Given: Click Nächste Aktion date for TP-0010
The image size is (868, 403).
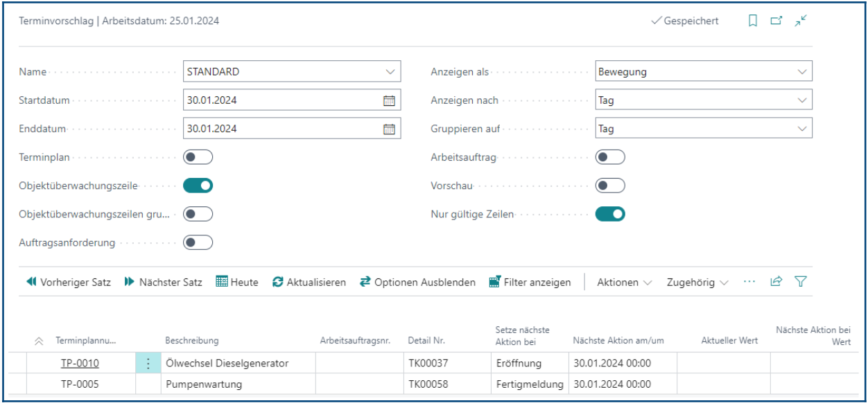Looking at the screenshot, I should (x=622, y=364).
